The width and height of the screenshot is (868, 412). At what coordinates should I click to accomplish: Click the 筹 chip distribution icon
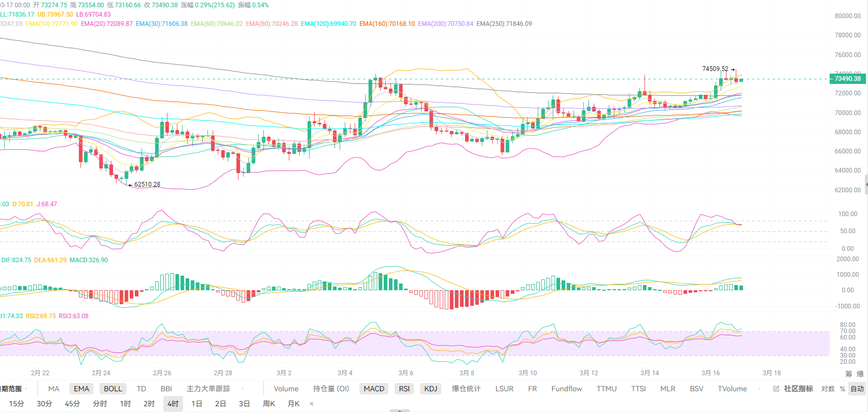tap(849, 374)
